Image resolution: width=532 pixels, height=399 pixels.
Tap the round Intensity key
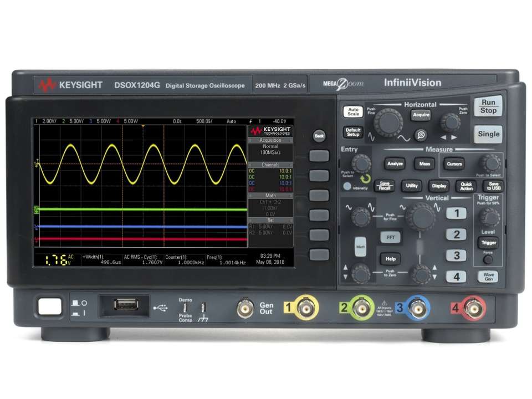pos(347,186)
